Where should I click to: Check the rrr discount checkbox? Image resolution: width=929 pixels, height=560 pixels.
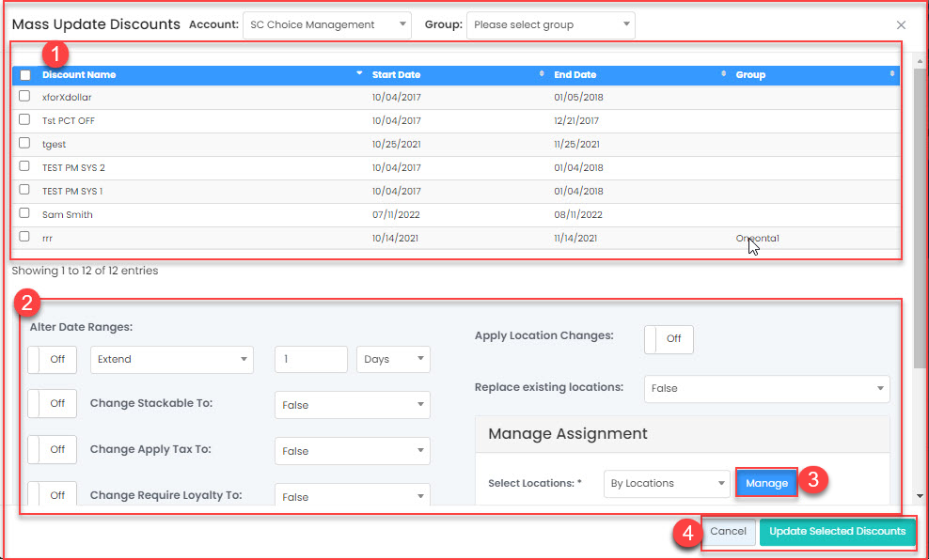coord(24,236)
